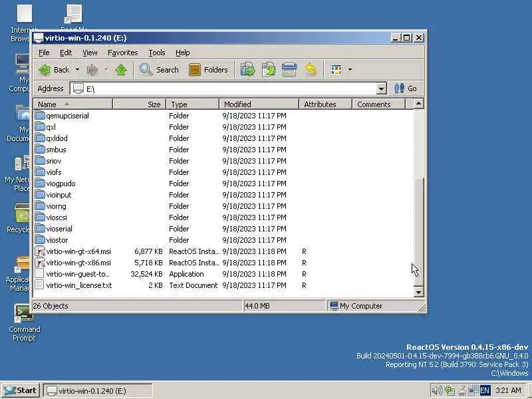Open the Forward history dropdown arrow

106,70
